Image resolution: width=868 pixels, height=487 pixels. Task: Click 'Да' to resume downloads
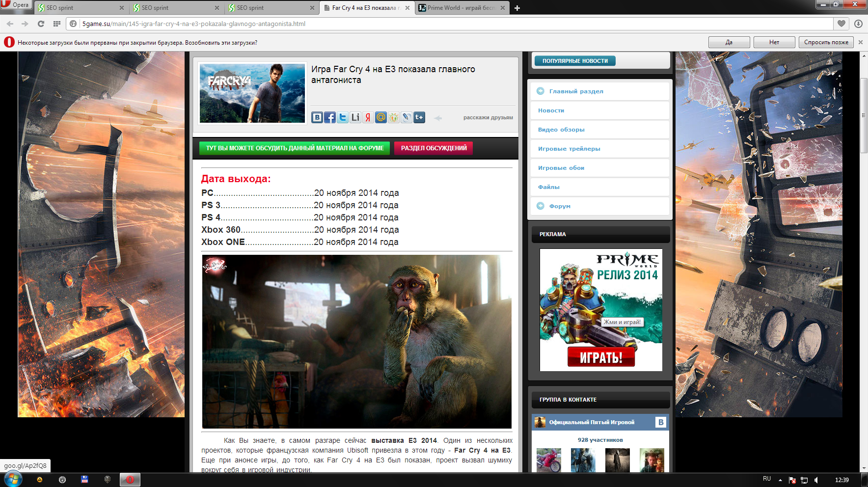pyautogui.click(x=729, y=42)
